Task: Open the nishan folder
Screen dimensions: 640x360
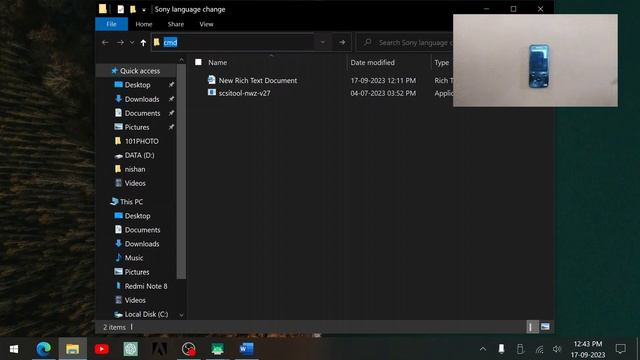Action: [x=135, y=169]
